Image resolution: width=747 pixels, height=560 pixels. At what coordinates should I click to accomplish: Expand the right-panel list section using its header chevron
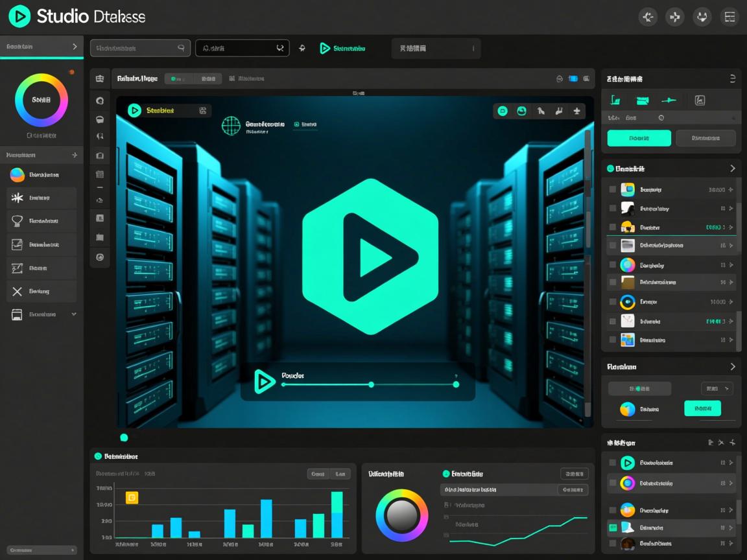[733, 169]
